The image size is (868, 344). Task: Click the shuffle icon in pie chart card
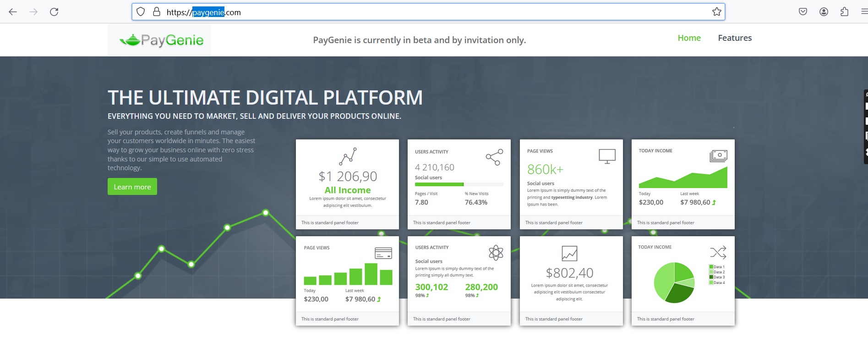pyautogui.click(x=718, y=252)
